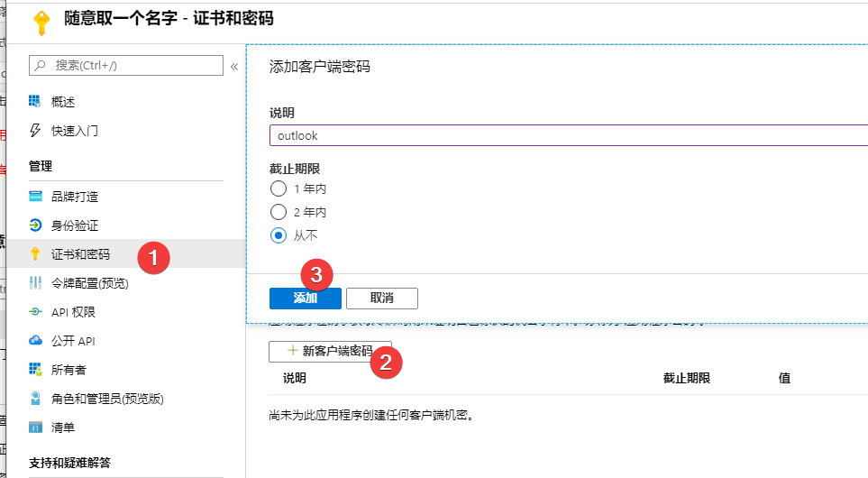The image size is (868, 478).
Task: Open 角色和管理员(预览版) menu item
Action: click(107, 399)
